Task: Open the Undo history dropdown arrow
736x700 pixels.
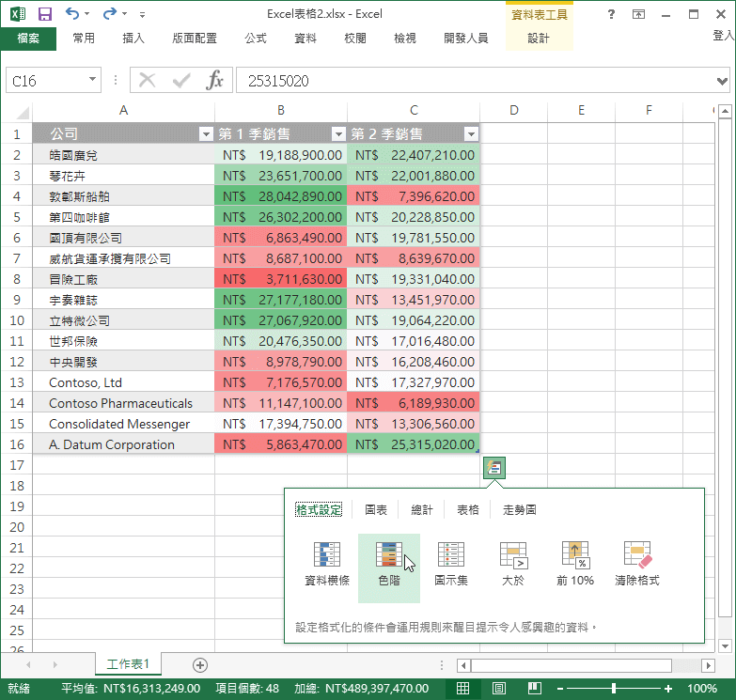Action: tap(86, 14)
